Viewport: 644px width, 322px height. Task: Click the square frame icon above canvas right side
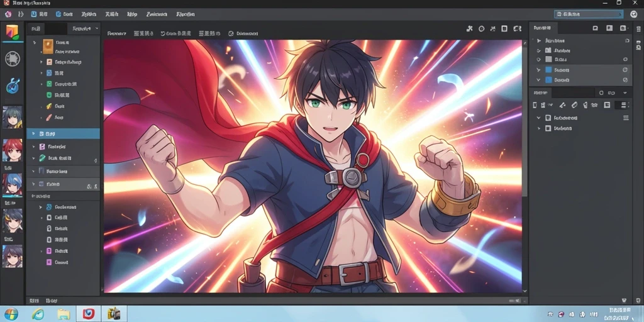tap(504, 29)
